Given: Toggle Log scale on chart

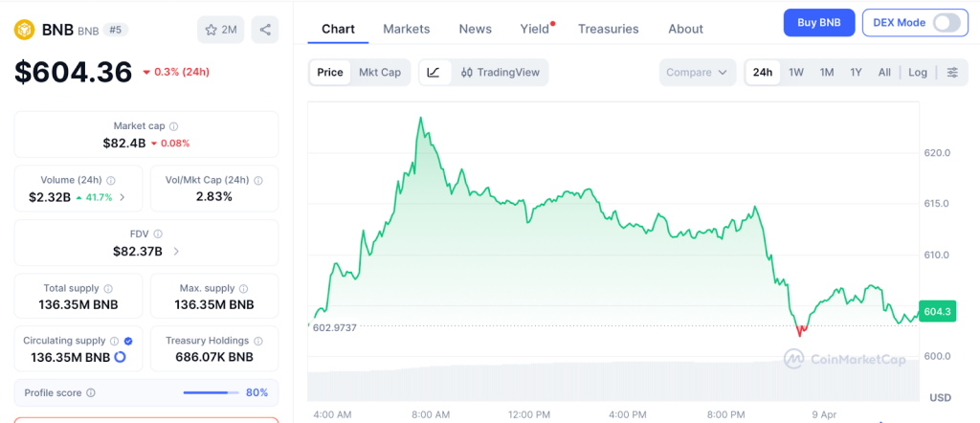Looking at the screenshot, I should pos(918,73).
